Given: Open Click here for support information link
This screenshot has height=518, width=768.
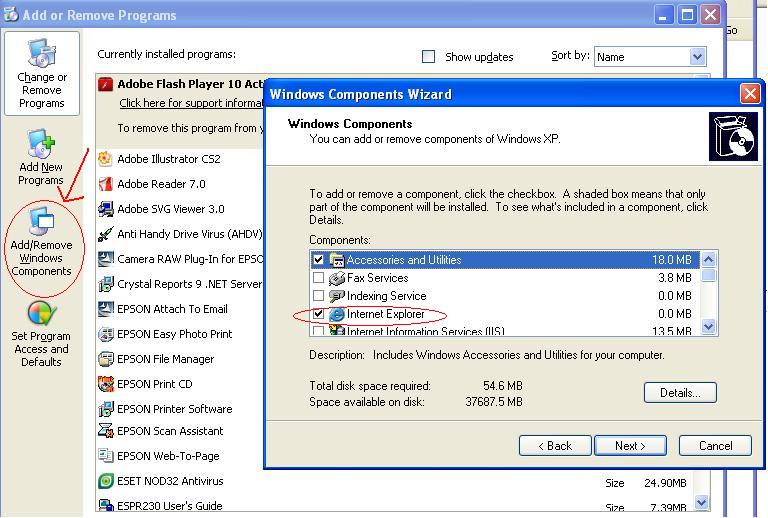Looking at the screenshot, I should click(x=191, y=103).
